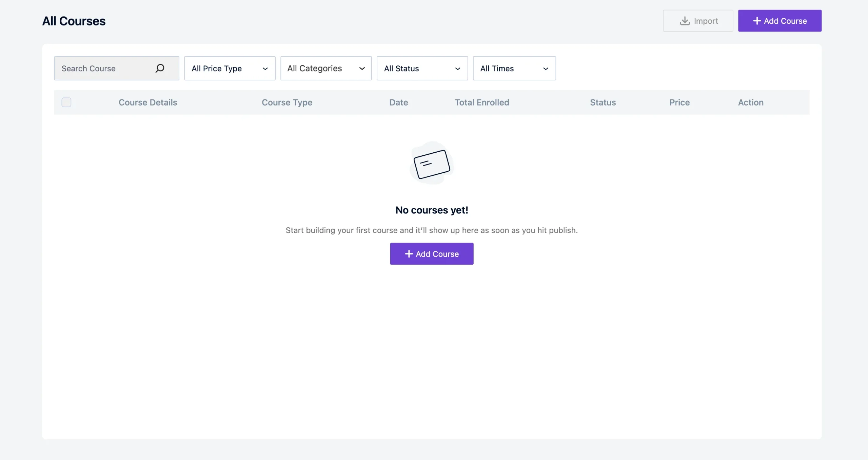Click the Course Type column header

pos(287,102)
